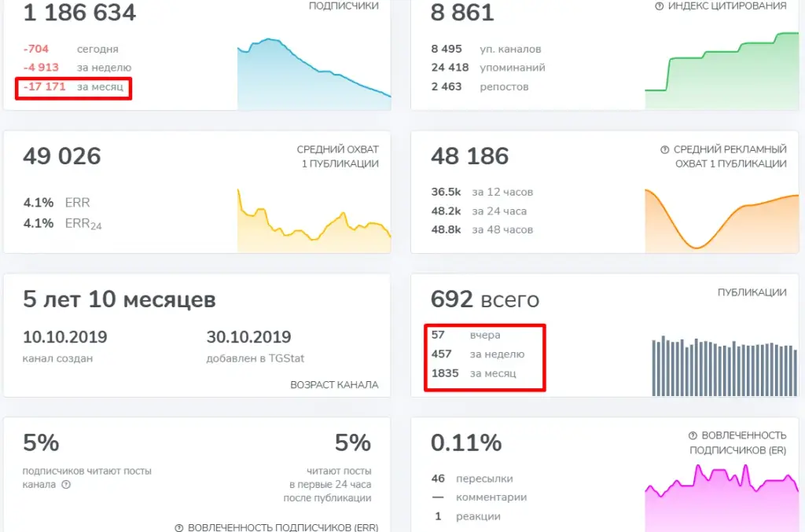Click the '-17 171' за месяц value
805x532 pixels.
pyautogui.click(x=45, y=86)
